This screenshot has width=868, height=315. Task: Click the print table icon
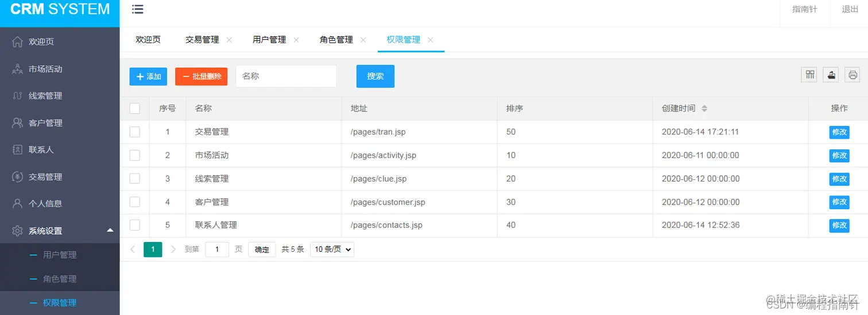coord(852,75)
